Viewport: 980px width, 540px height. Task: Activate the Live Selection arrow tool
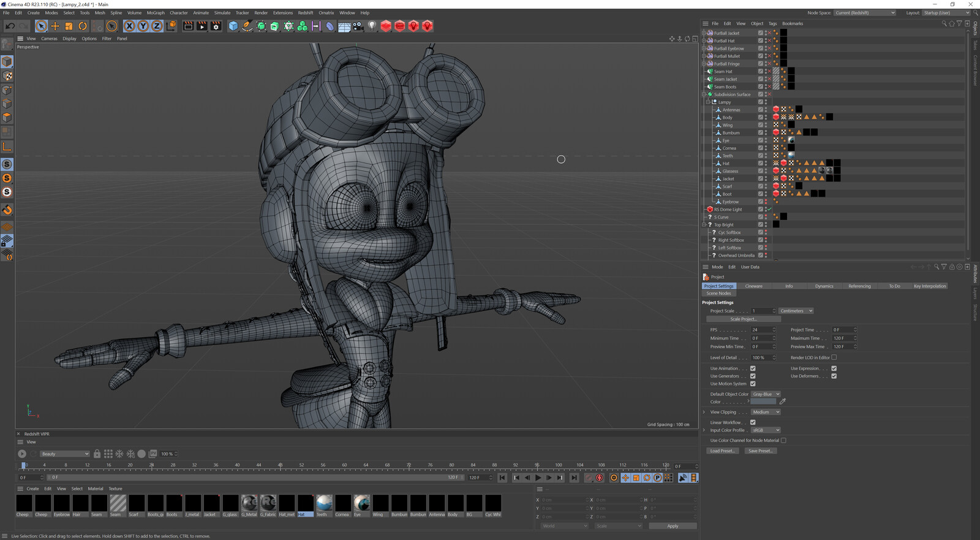coord(41,26)
